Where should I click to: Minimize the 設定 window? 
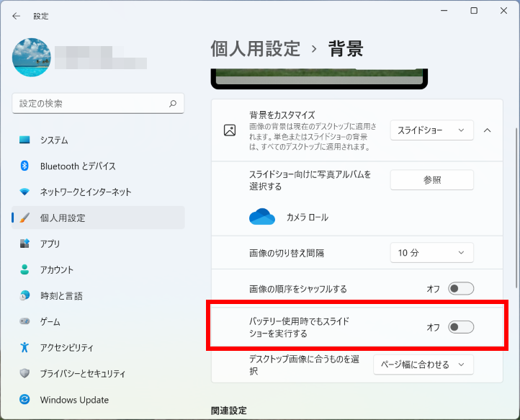pyautogui.click(x=444, y=11)
